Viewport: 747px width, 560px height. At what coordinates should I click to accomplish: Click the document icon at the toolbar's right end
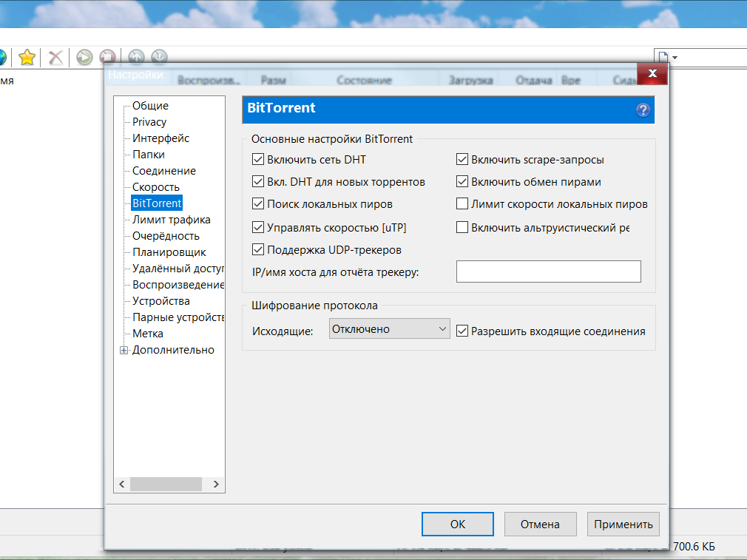click(663, 58)
